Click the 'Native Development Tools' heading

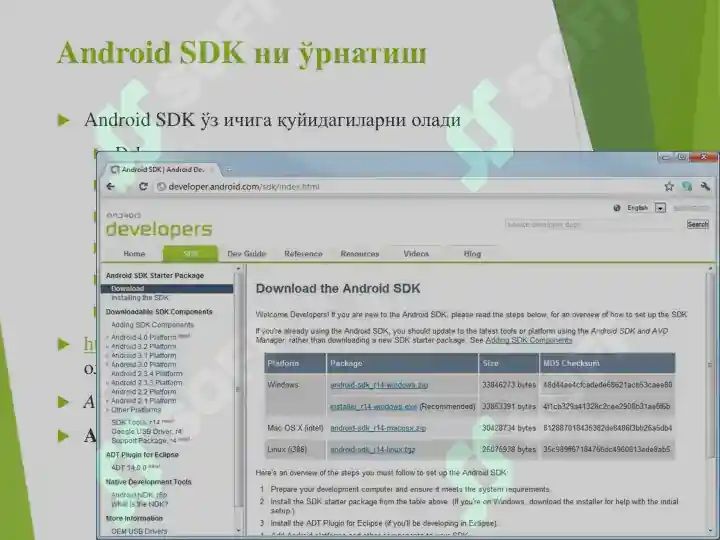[148, 482]
